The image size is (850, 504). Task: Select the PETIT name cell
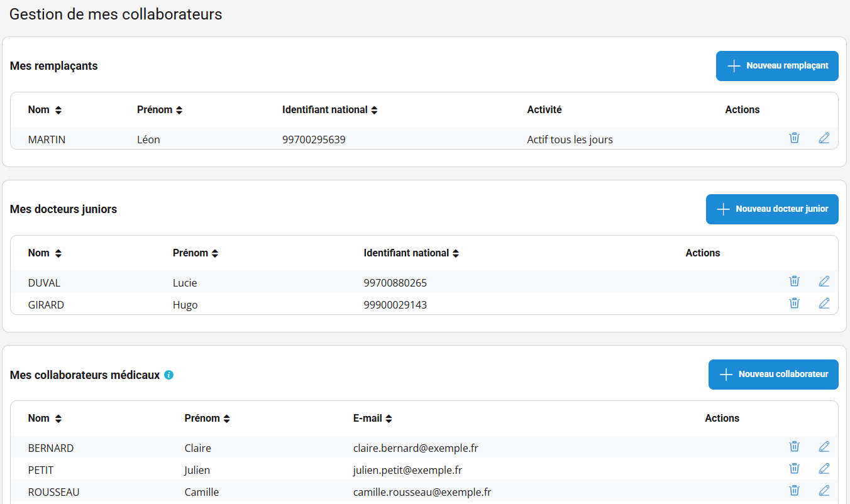pyautogui.click(x=41, y=470)
